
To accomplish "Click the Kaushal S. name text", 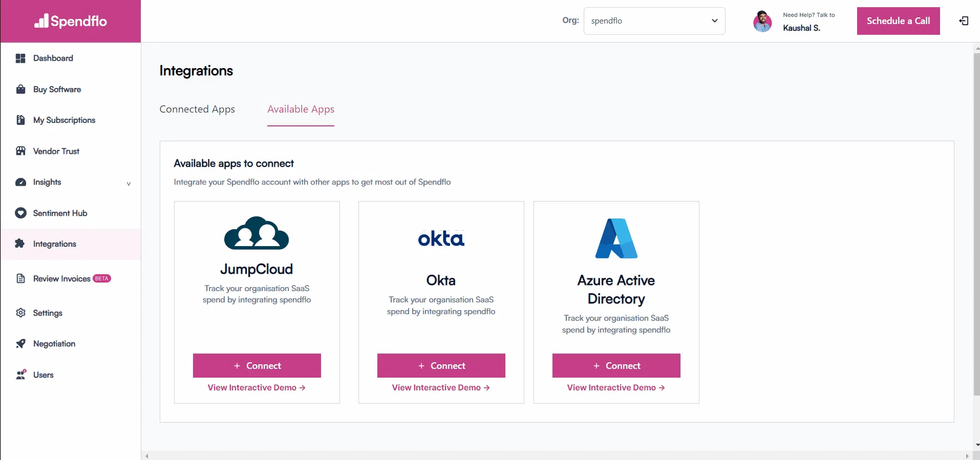I will (x=801, y=28).
